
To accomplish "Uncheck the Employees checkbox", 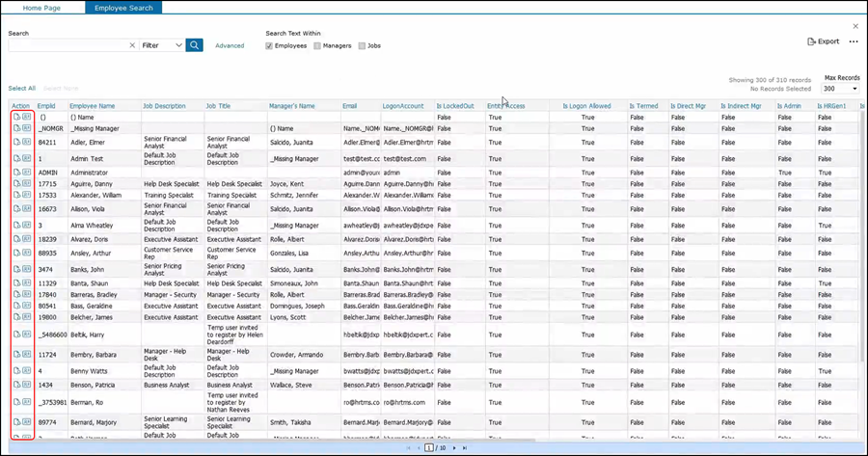I will (270, 45).
